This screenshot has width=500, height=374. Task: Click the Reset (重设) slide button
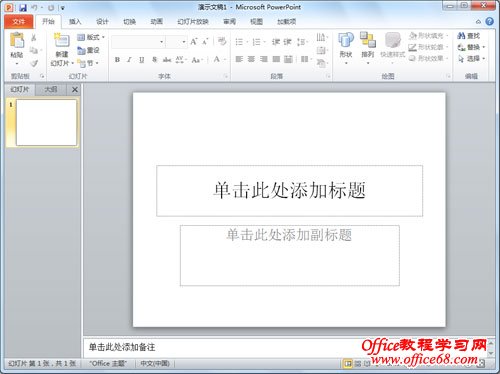pyautogui.click(x=88, y=50)
